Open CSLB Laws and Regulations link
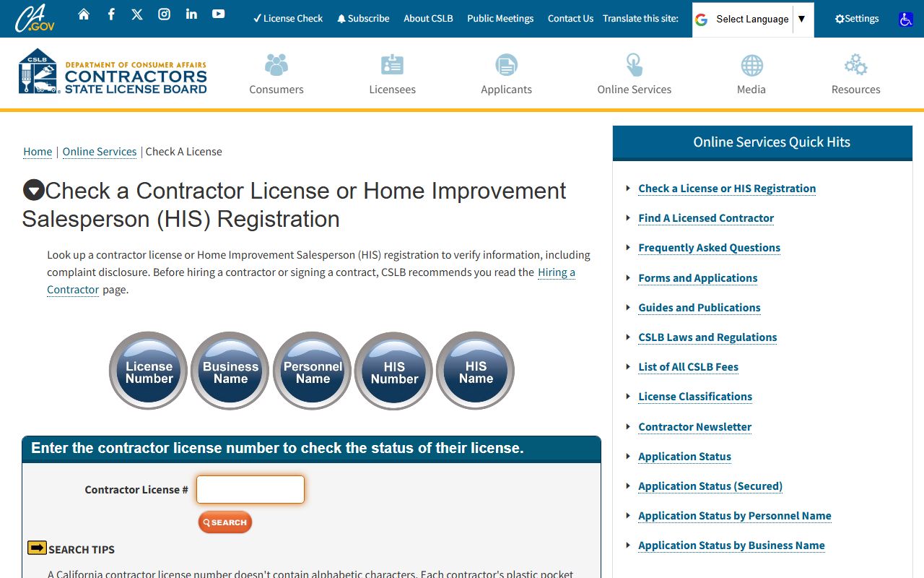 click(x=707, y=337)
